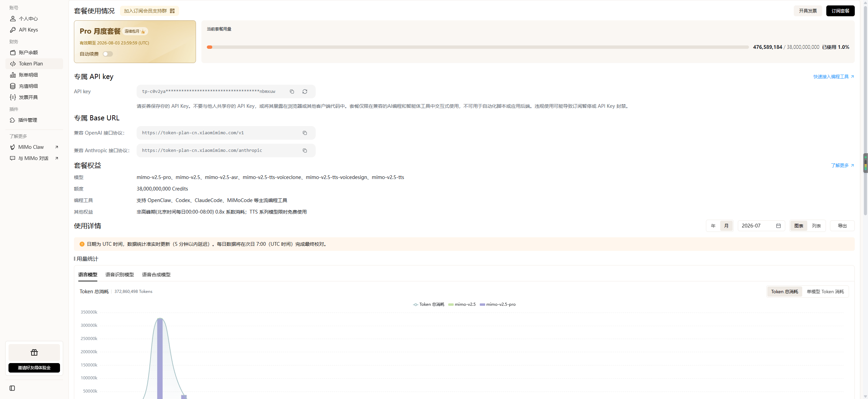868x399 pixels.
Task: Click the key icon beside API Keys
Action: pos(13,30)
